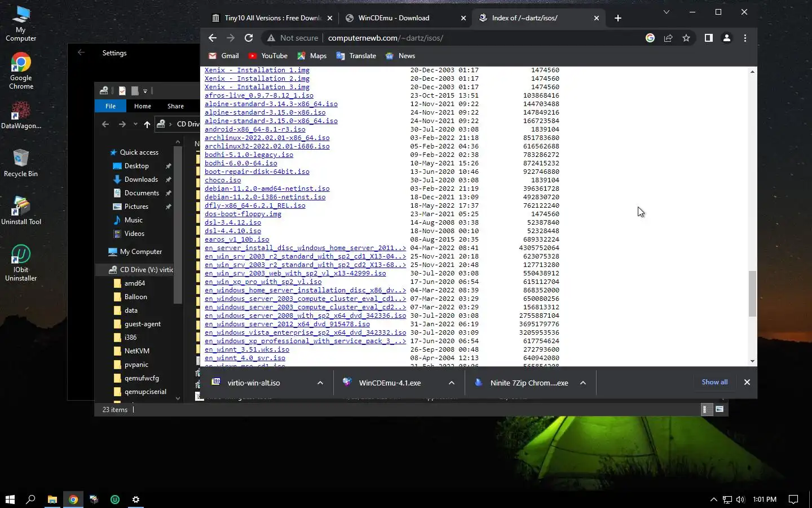This screenshot has height=508, width=812.
Task: Open Downloads in File Explorer sidebar
Action: click(141, 179)
